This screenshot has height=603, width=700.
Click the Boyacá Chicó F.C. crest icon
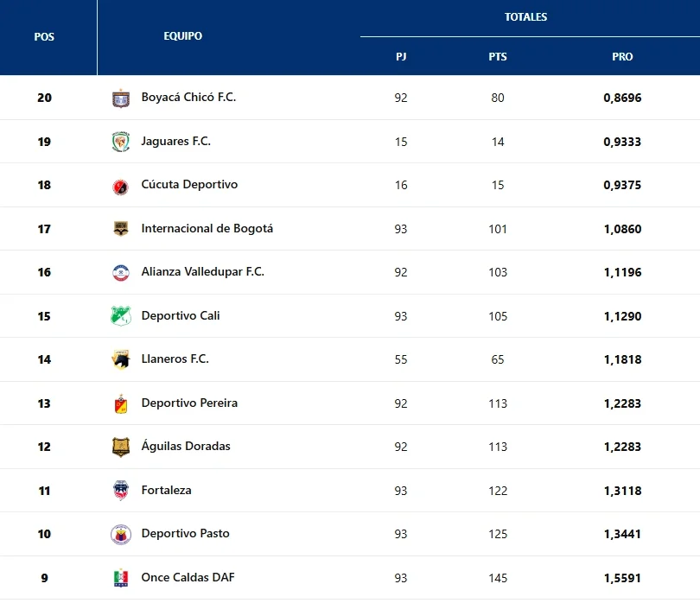point(121,98)
